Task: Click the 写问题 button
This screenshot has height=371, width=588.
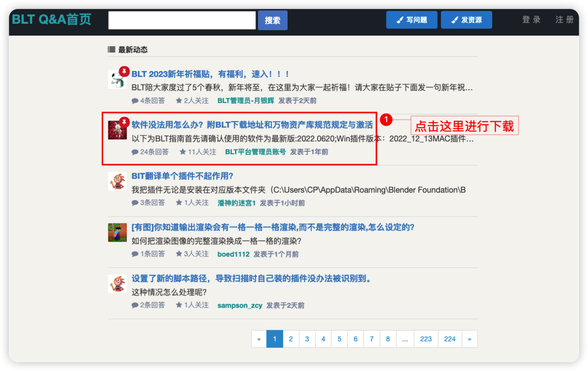Action: click(x=412, y=20)
